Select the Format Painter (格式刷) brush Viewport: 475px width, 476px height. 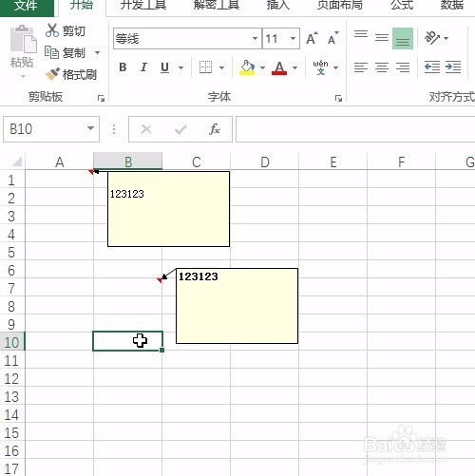coord(52,74)
